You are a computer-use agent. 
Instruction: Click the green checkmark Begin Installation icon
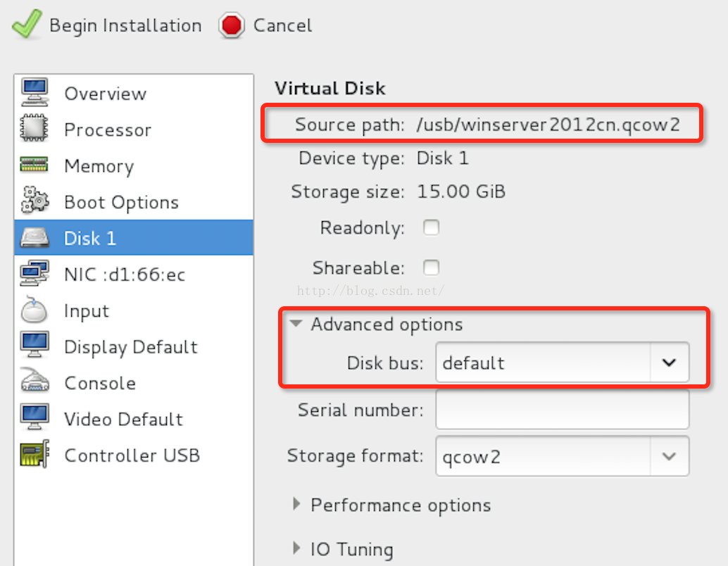pos(27,24)
